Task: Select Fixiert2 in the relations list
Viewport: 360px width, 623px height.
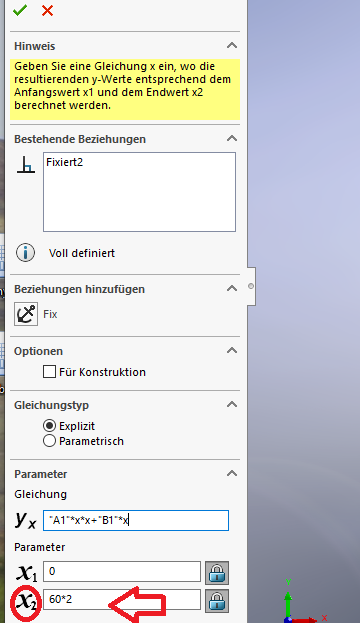Action: [64, 162]
